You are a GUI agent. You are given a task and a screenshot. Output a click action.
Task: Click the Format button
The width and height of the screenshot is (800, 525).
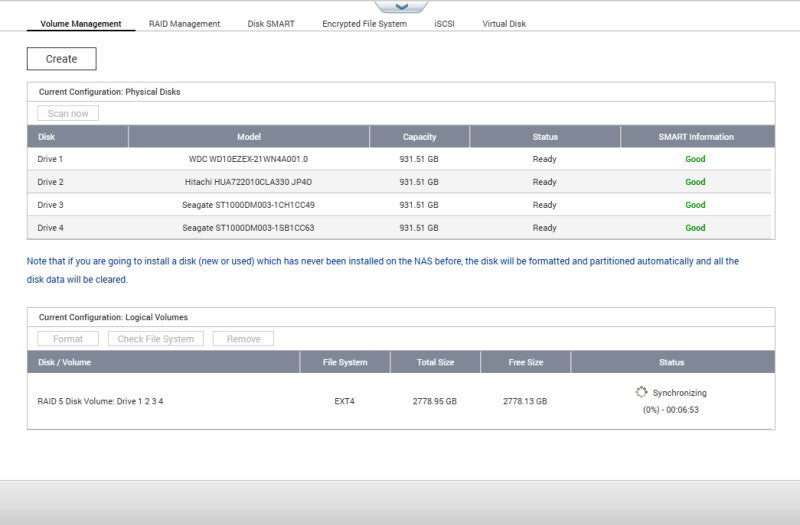coord(68,339)
